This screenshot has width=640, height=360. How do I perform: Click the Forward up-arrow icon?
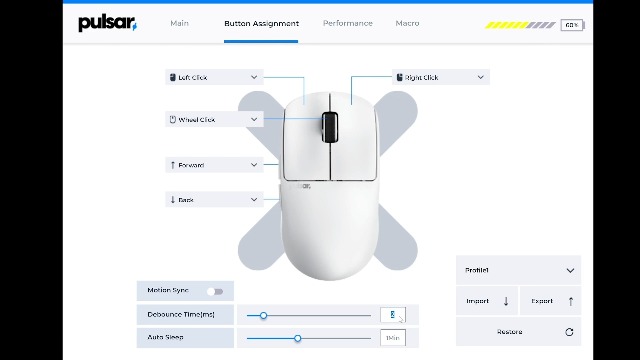(173, 165)
